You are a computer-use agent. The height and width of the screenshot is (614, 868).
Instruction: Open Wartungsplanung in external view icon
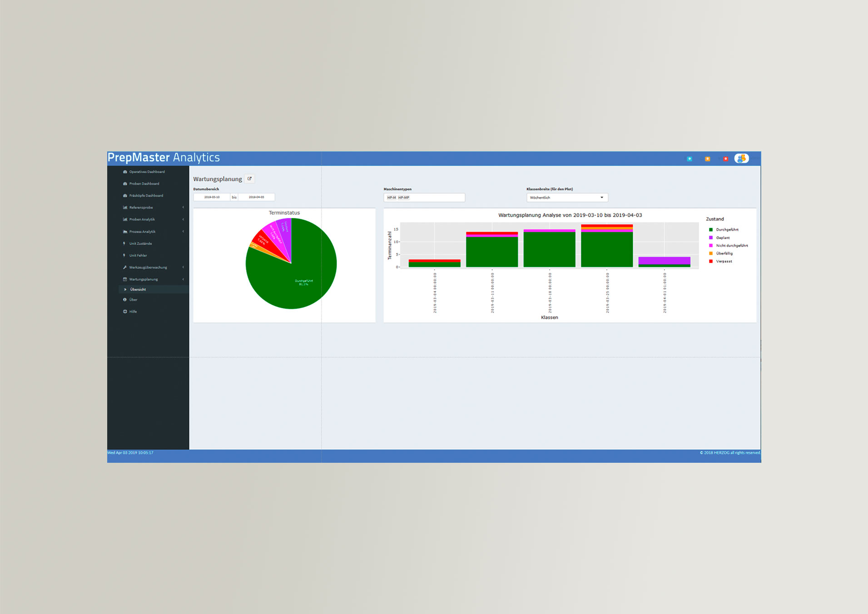[249, 178]
